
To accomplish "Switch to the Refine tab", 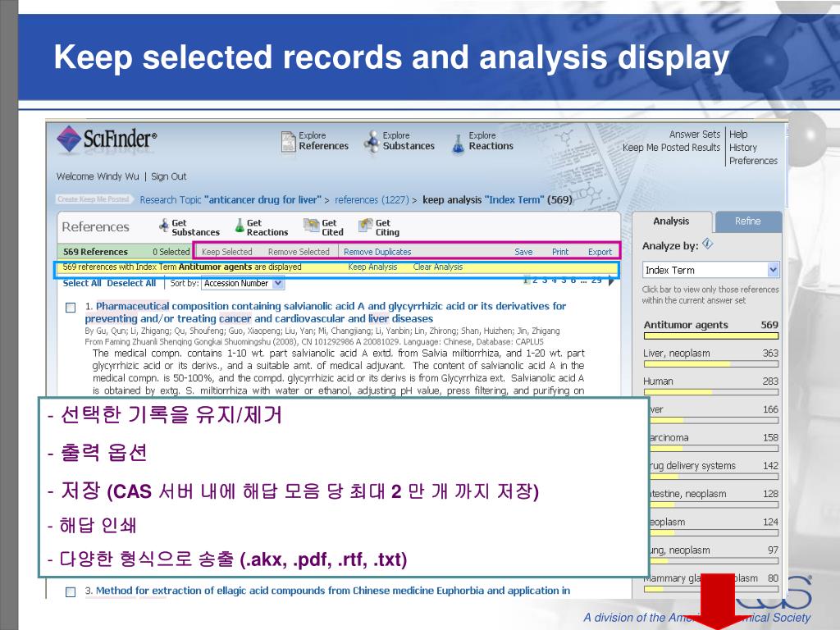I will 748,221.
